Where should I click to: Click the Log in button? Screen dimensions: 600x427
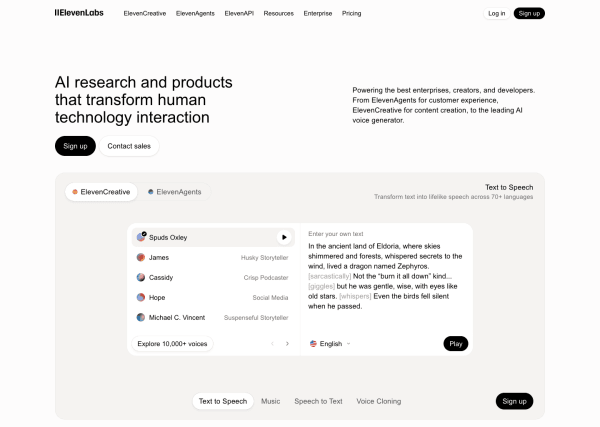(496, 13)
